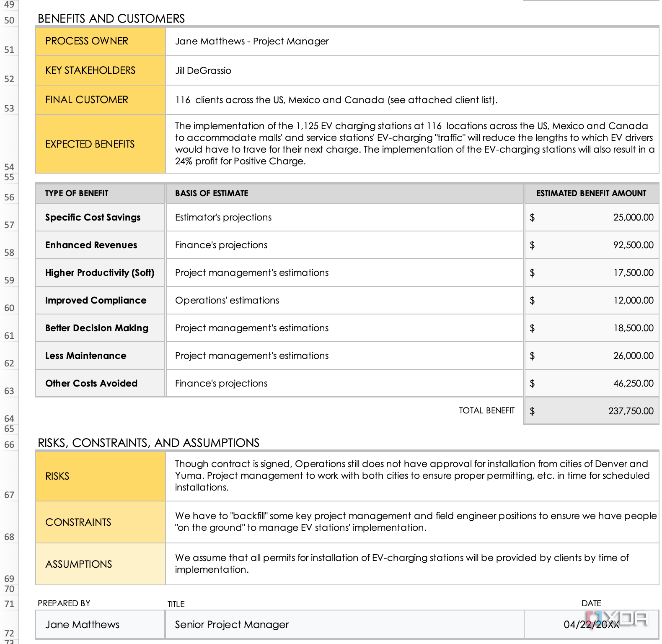Viewport: 662px width, 644px height.
Task: Click the 'Enhanced Revenues' cell
Action: pos(100,245)
